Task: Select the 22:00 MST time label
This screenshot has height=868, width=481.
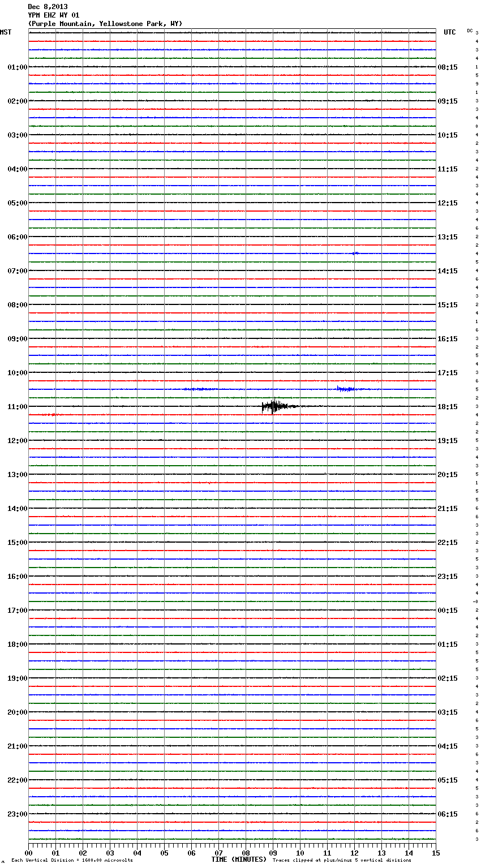Action: point(18,780)
